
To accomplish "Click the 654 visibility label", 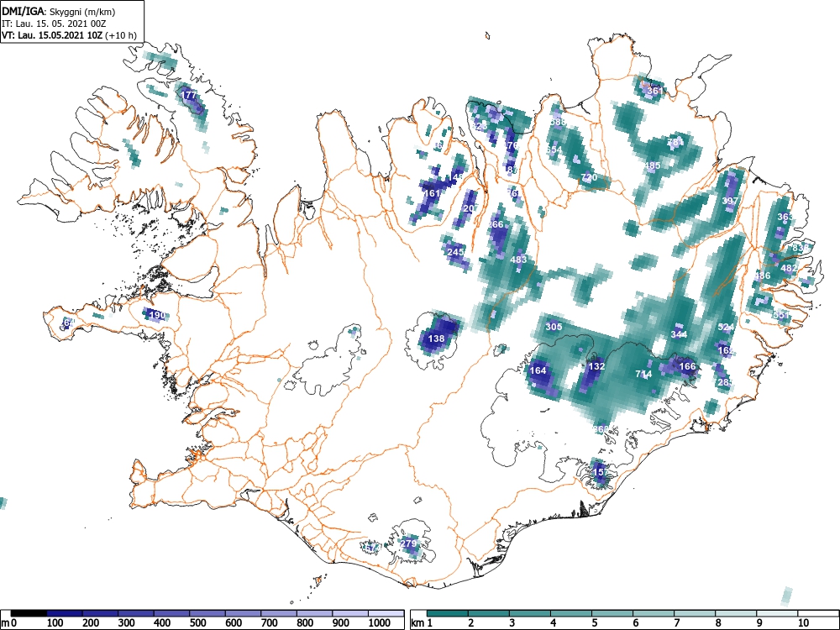I will click(554, 150).
